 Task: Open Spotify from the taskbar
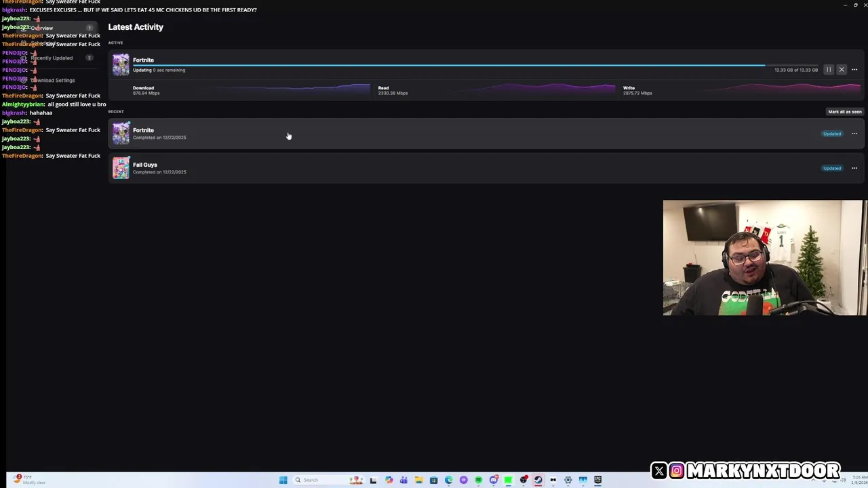point(478,480)
